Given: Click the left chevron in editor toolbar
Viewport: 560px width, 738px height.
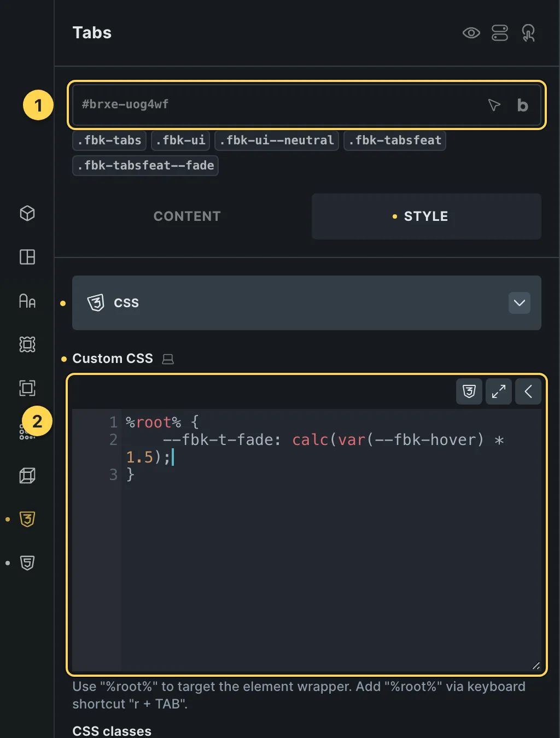Looking at the screenshot, I should (528, 391).
